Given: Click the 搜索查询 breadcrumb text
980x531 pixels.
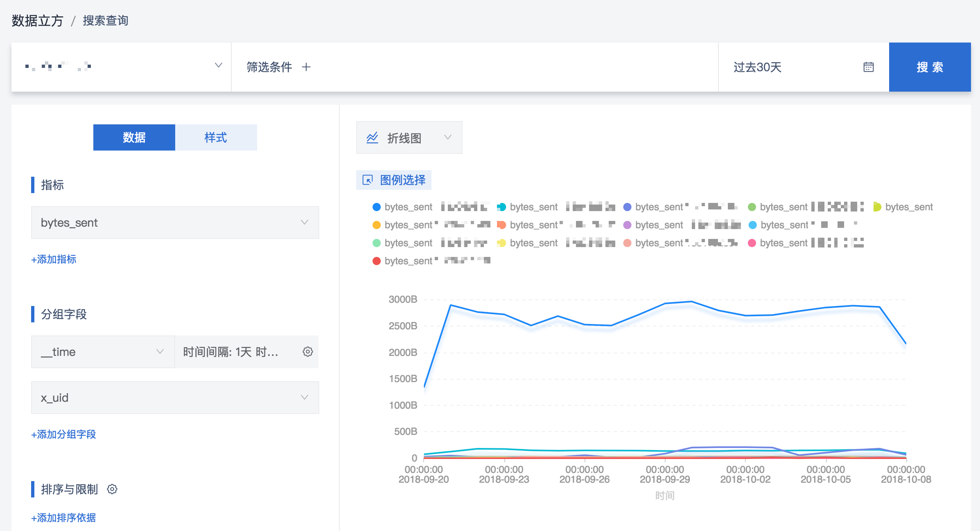Looking at the screenshot, I should (x=106, y=20).
